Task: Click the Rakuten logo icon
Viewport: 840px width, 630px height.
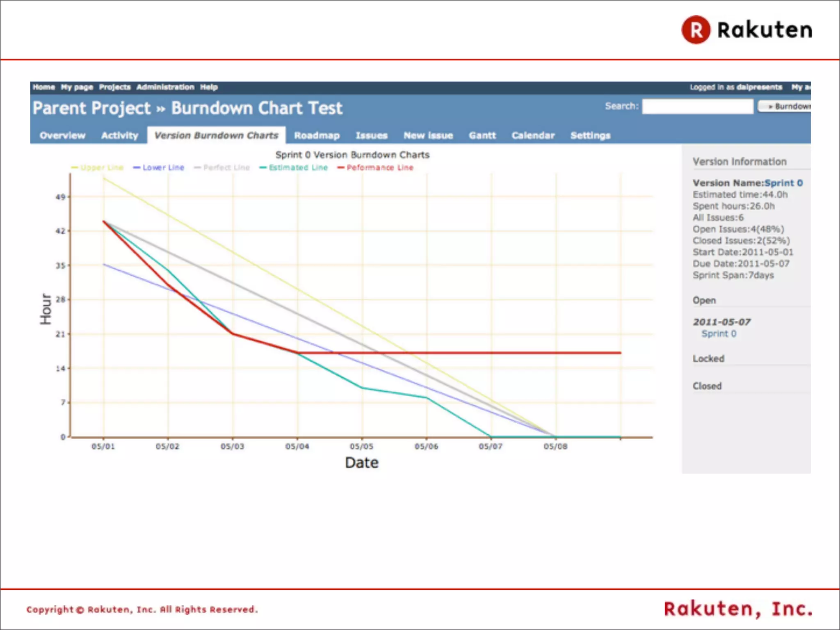Action: pyautogui.click(x=696, y=30)
